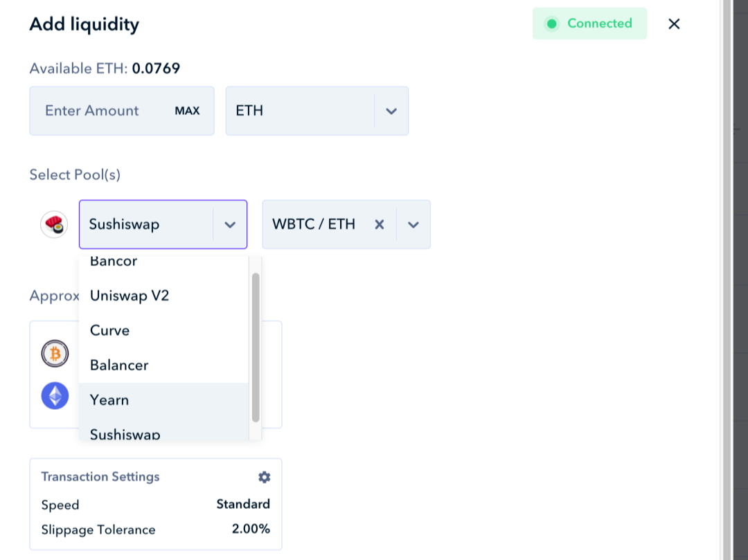Click the Slippage Tolerance 2.00% value
Image resolution: width=748 pixels, height=560 pixels.
pyautogui.click(x=251, y=530)
